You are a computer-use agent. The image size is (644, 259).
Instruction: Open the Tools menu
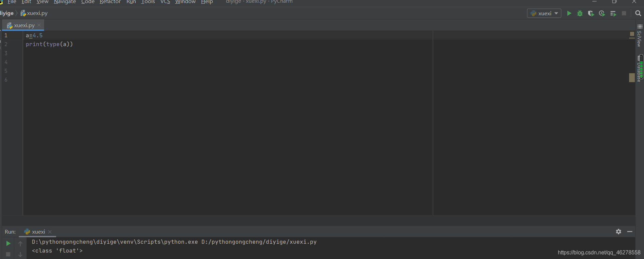tap(148, 2)
